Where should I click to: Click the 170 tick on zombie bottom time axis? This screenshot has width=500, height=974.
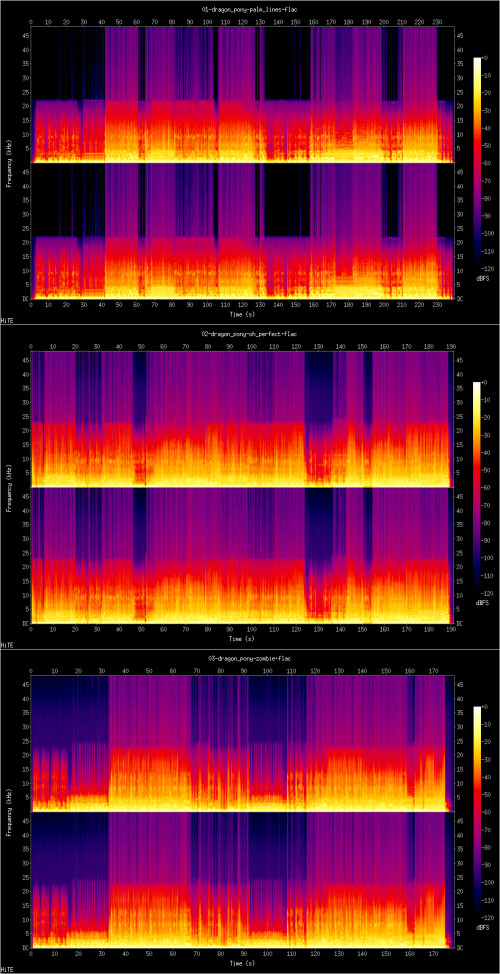coord(432,955)
